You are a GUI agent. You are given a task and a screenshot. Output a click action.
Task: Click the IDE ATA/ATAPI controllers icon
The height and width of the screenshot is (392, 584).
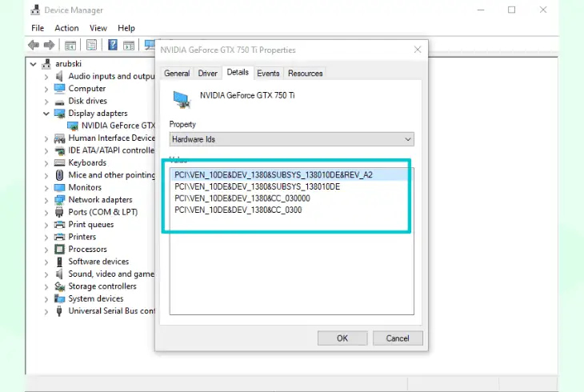coord(59,150)
